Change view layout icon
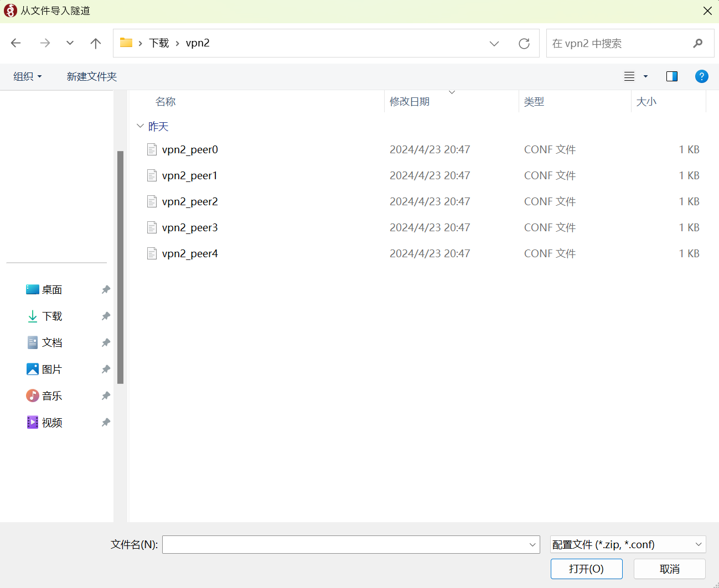 (x=629, y=76)
